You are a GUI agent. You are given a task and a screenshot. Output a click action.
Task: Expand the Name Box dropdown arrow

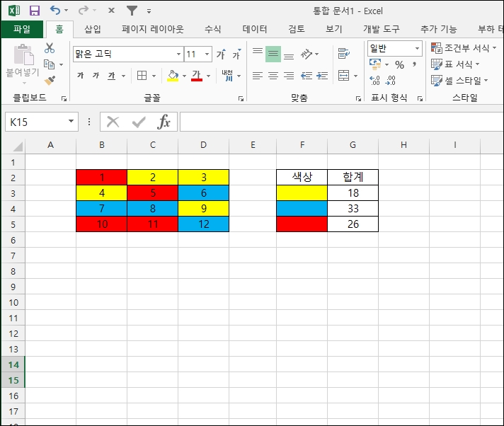tap(71, 122)
